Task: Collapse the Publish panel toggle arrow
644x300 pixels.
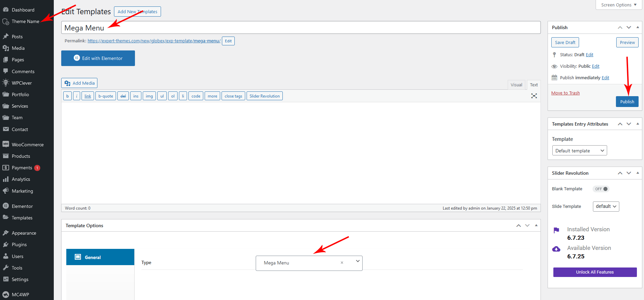Action: 638,27
